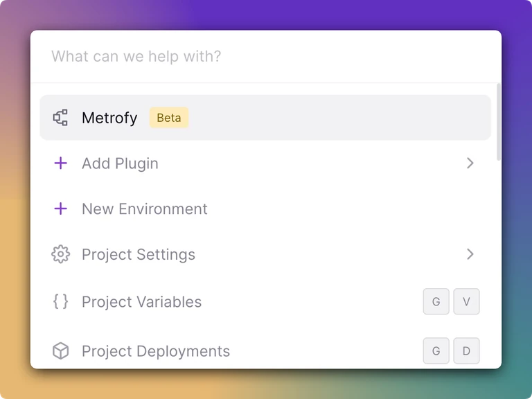Click the yellow Beta badge
Image resolution: width=532 pixels, height=399 pixels.
pos(169,118)
